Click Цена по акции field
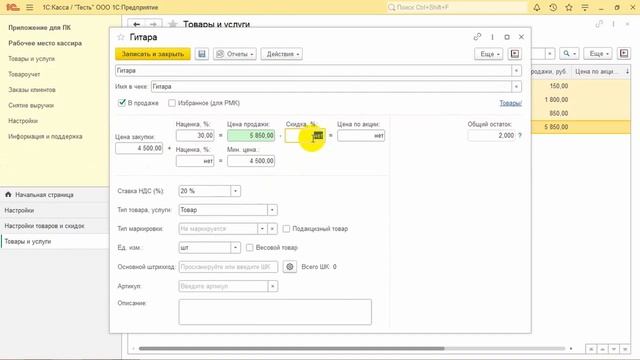The image size is (640, 360). [361, 136]
